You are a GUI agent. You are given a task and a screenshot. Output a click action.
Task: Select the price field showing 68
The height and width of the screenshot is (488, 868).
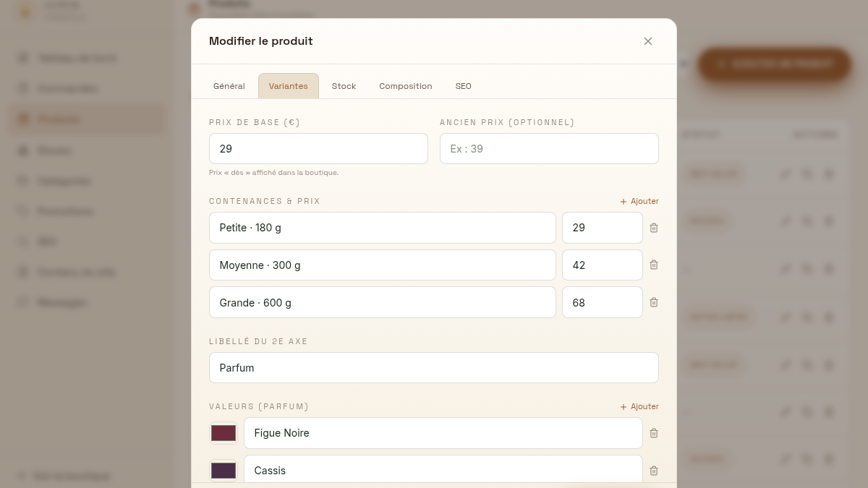click(x=603, y=302)
